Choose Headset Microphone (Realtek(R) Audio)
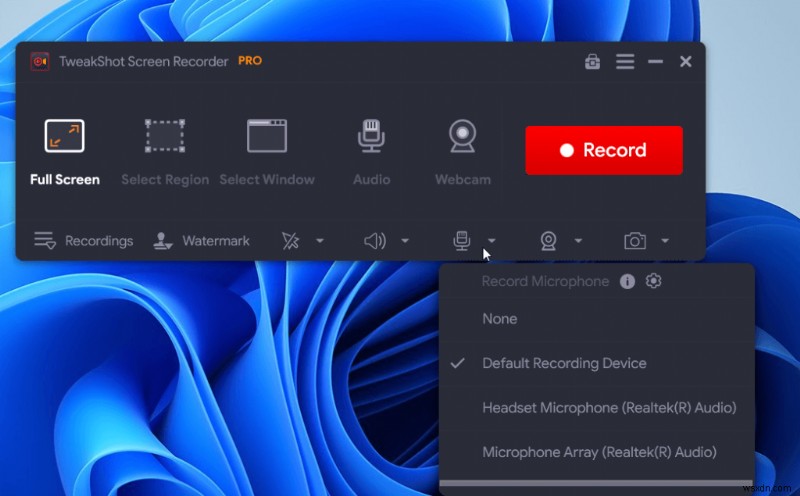The width and height of the screenshot is (800, 496). 609,408
